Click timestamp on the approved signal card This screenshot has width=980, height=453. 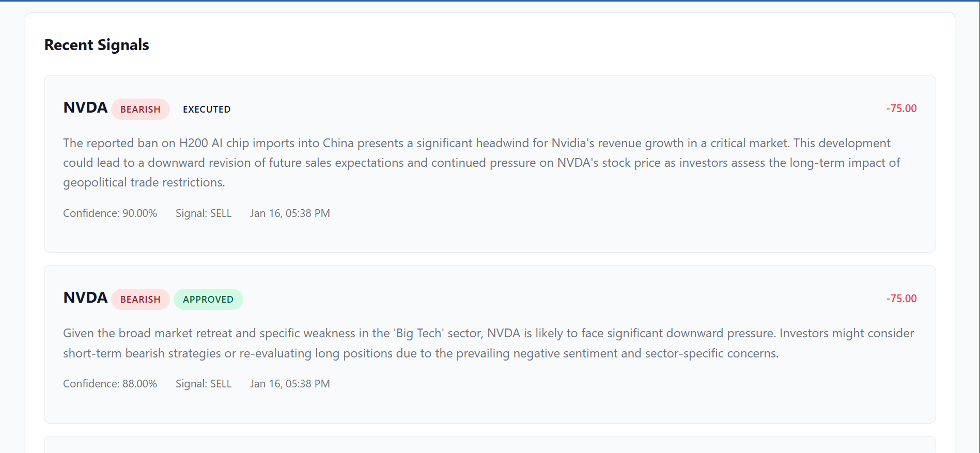[x=290, y=384]
